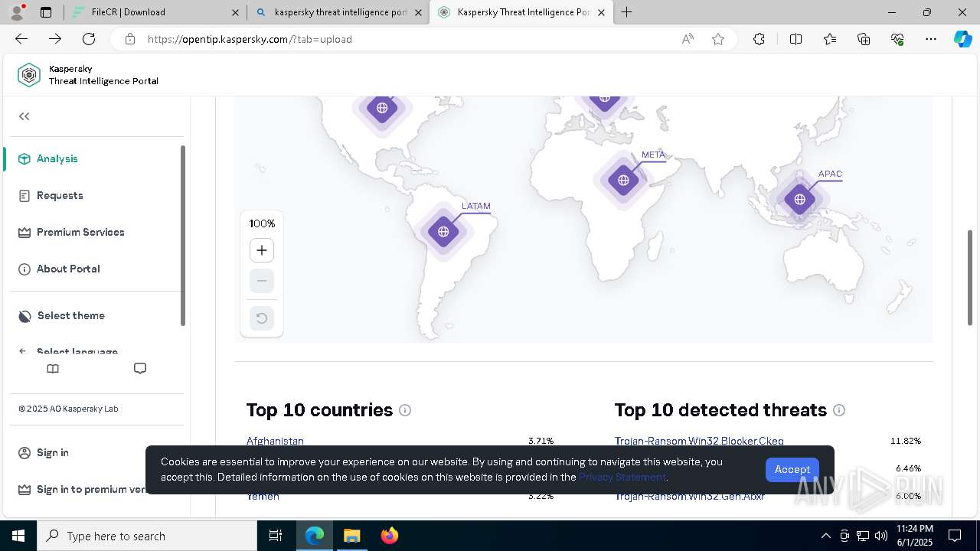The height and width of the screenshot is (551, 980).
Task: Open feedback chat bubble icon in sidebar
Action: 140,369
